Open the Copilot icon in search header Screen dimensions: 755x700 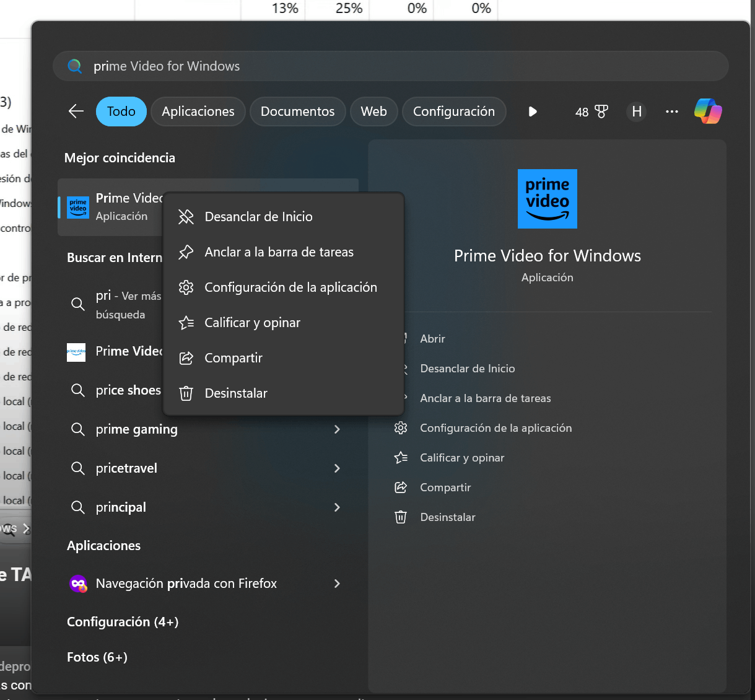[708, 112]
